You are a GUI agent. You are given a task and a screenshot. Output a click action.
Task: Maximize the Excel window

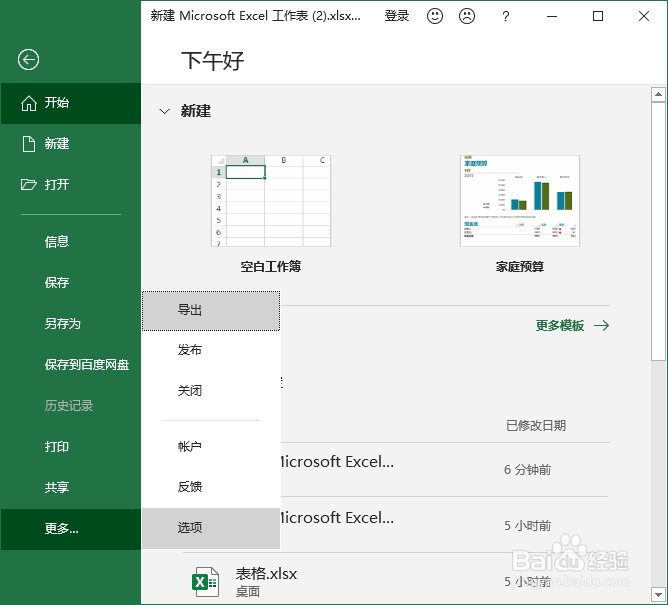598,16
